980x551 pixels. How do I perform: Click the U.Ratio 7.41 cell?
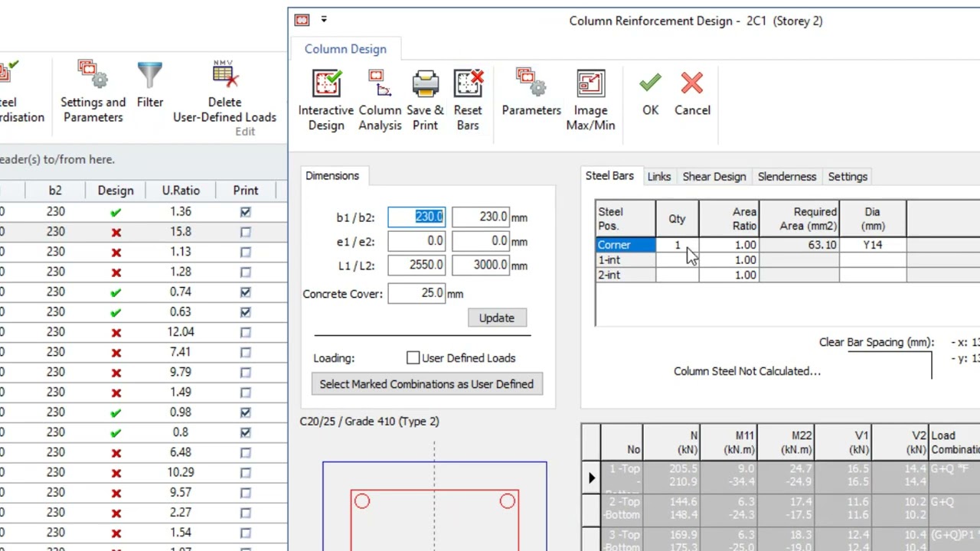click(181, 352)
